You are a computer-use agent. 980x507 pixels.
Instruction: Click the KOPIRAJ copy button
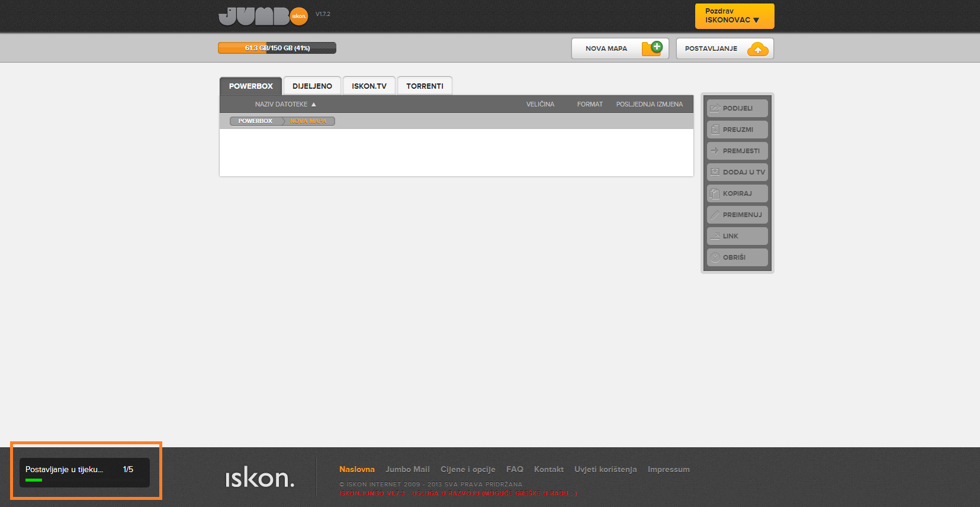(x=737, y=193)
